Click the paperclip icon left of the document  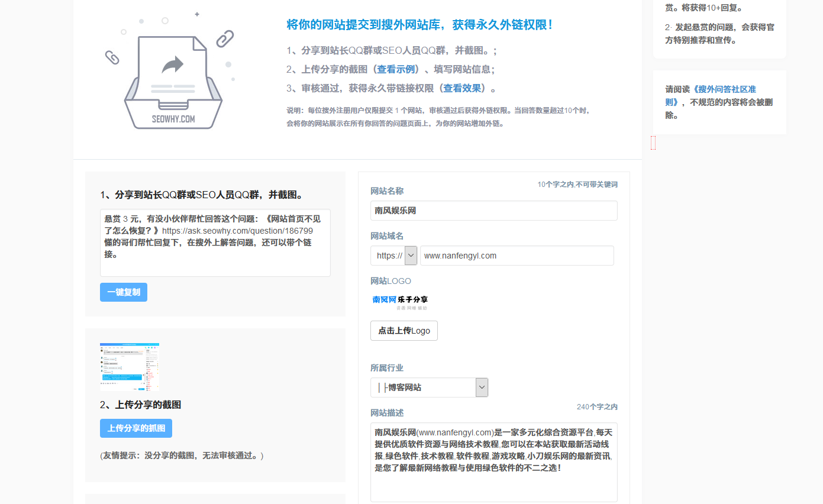click(112, 57)
